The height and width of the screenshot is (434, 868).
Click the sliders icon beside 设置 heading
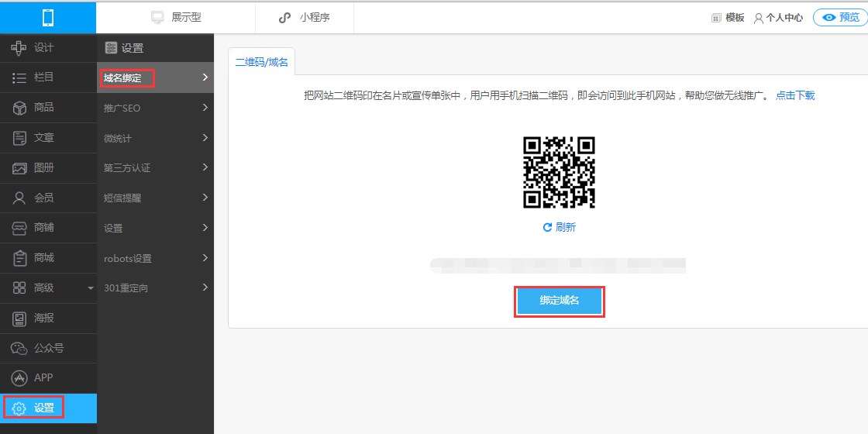click(x=111, y=48)
